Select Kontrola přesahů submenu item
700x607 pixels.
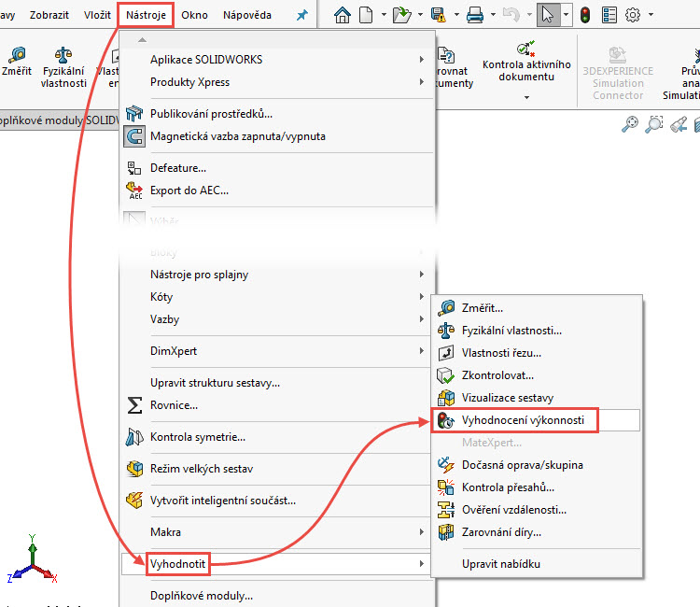[x=537, y=487]
